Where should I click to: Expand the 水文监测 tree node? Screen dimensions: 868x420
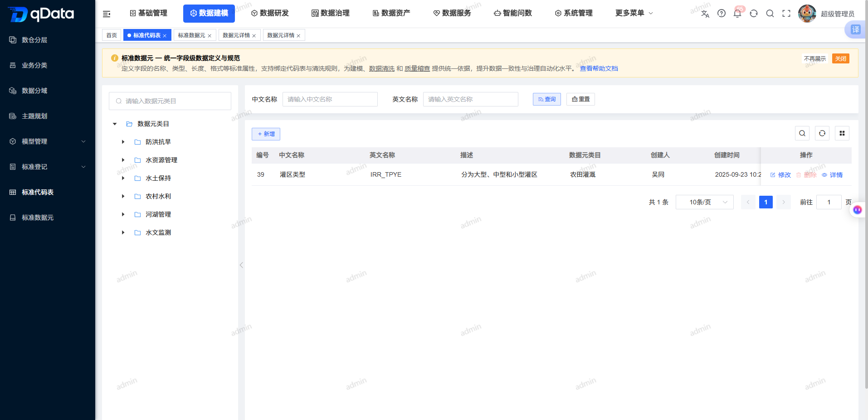[x=123, y=232]
